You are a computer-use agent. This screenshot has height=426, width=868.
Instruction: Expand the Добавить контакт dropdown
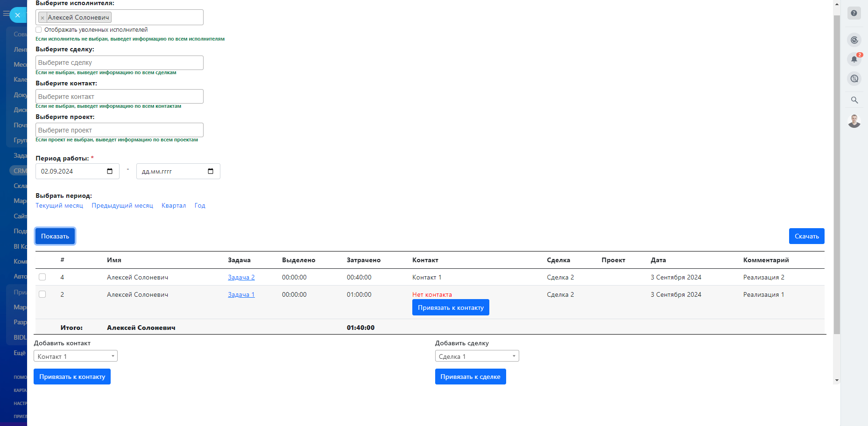76,356
